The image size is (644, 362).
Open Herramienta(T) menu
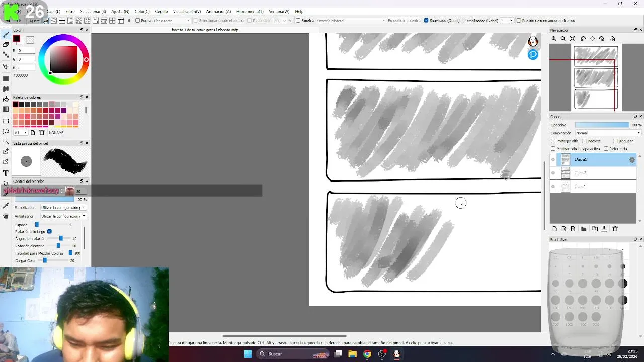coord(250,11)
